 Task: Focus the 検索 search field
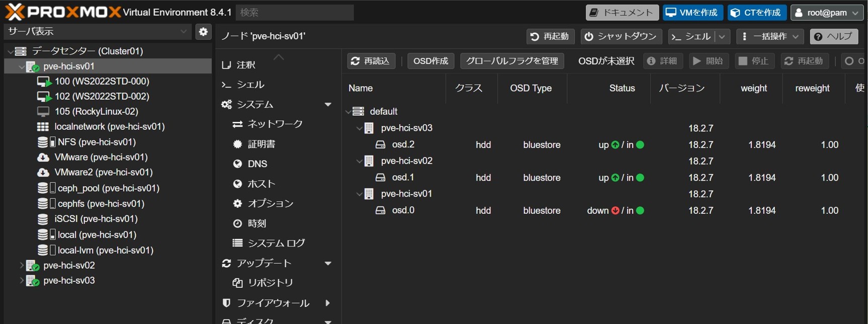pos(295,13)
